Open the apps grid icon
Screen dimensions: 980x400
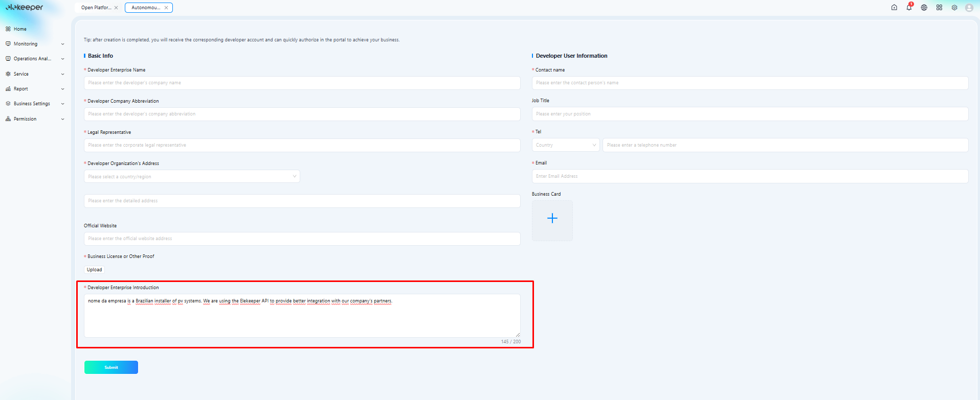(939, 8)
